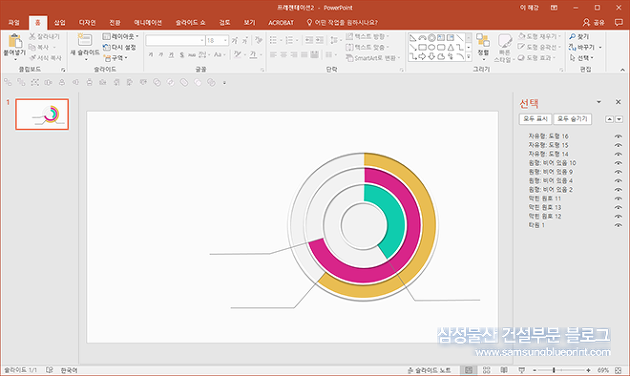Click the bullets list icon
The height and width of the screenshot is (376, 630).
(x=273, y=40)
